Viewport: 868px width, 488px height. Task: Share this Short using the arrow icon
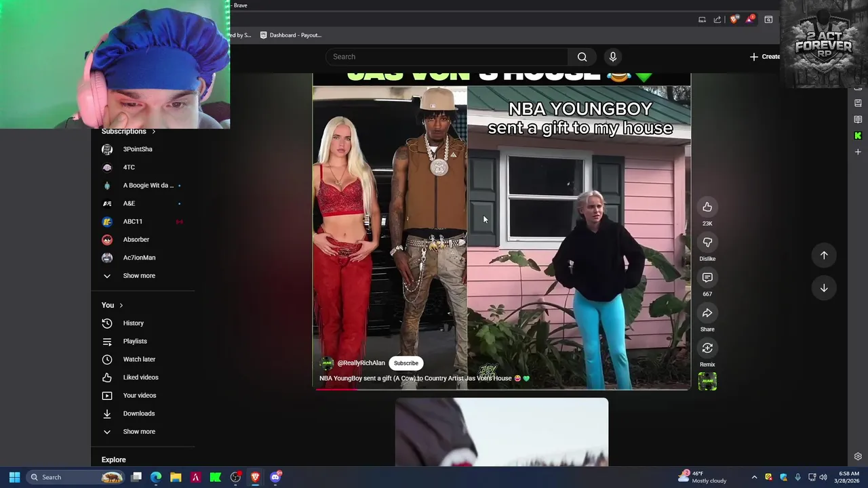click(707, 312)
